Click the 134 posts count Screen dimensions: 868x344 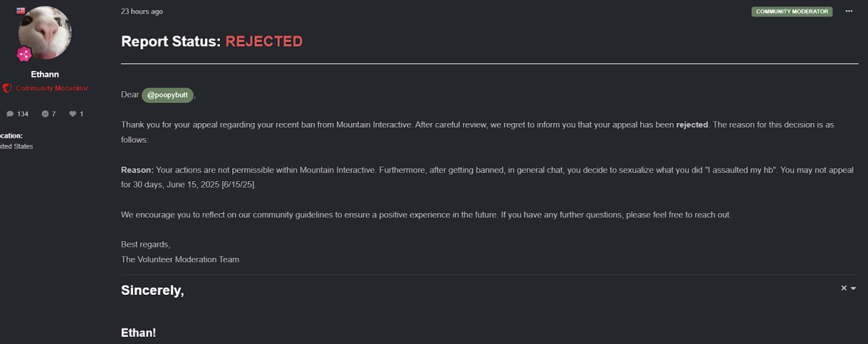(x=22, y=114)
